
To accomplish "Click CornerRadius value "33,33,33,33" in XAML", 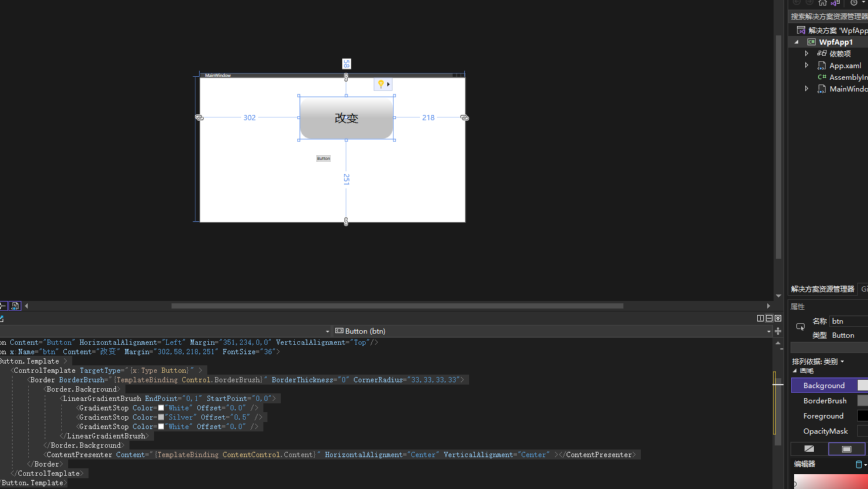I will pos(432,380).
